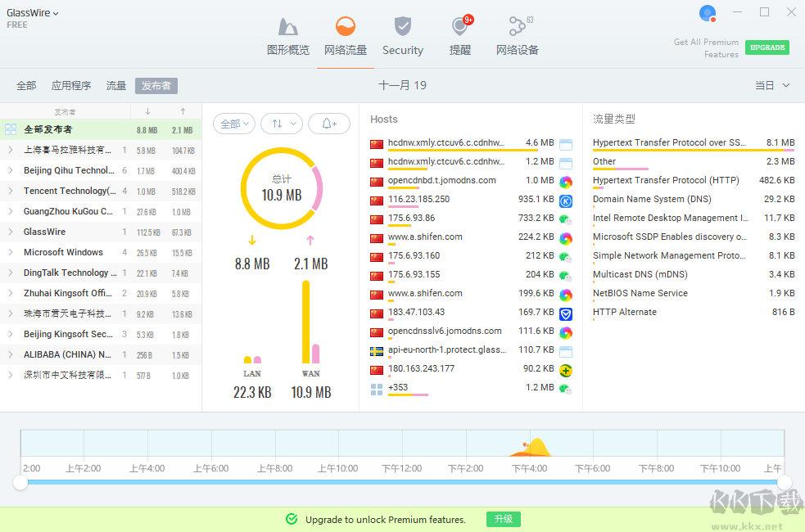Viewport: 805px width, 532px height.
Task: Click the China flag beside www.a.shifen.com
Action: [x=377, y=238]
